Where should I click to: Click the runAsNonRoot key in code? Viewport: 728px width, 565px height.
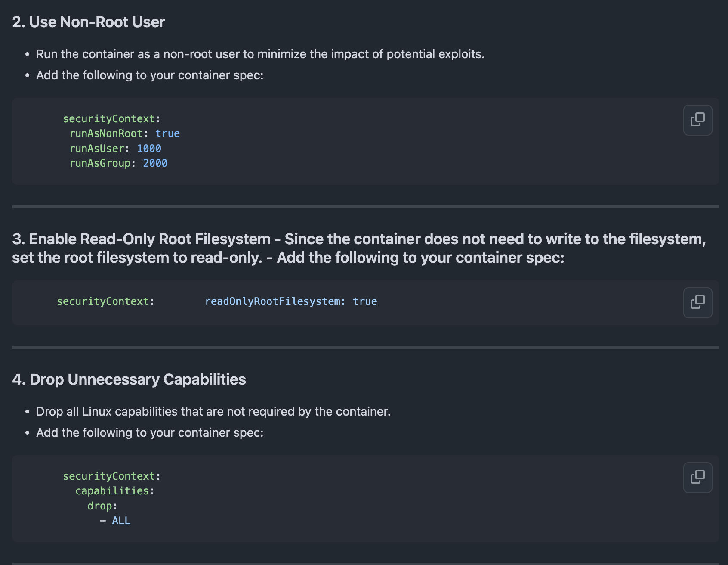(106, 133)
